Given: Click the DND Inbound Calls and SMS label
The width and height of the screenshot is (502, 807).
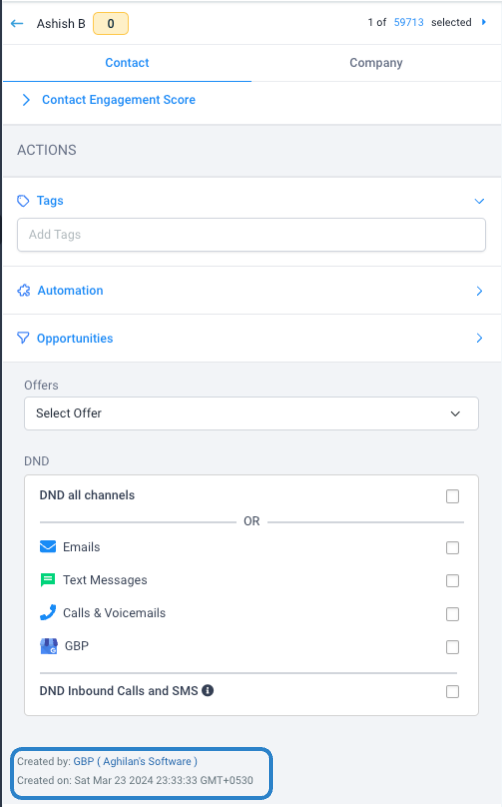Looking at the screenshot, I should tap(119, 691).
